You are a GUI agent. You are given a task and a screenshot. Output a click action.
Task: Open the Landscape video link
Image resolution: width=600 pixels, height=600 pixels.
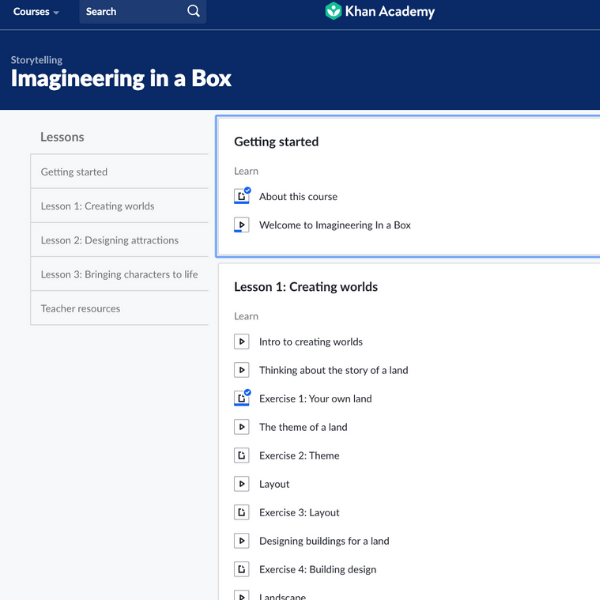point(282,596)
